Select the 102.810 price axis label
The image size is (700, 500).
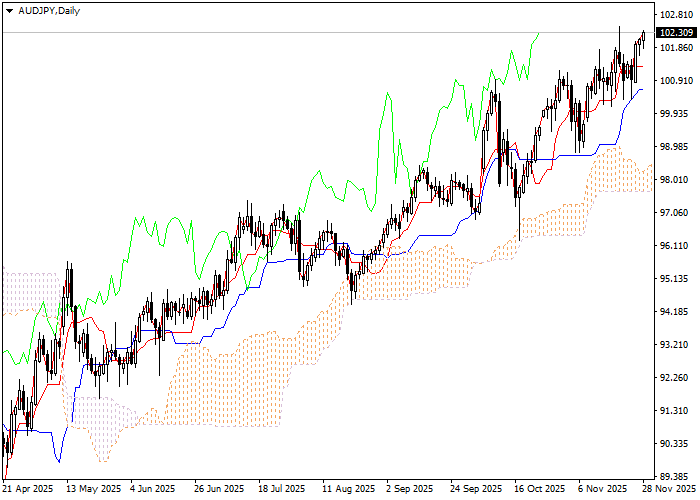676,15
